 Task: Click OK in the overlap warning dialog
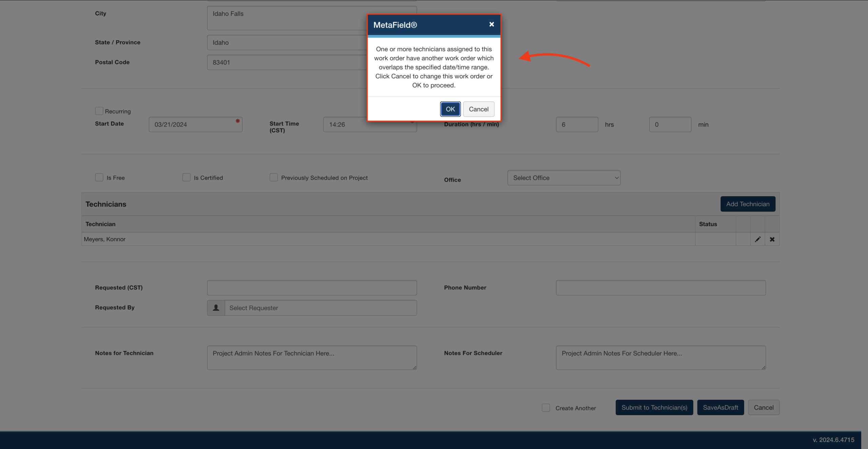pos(450,109)
